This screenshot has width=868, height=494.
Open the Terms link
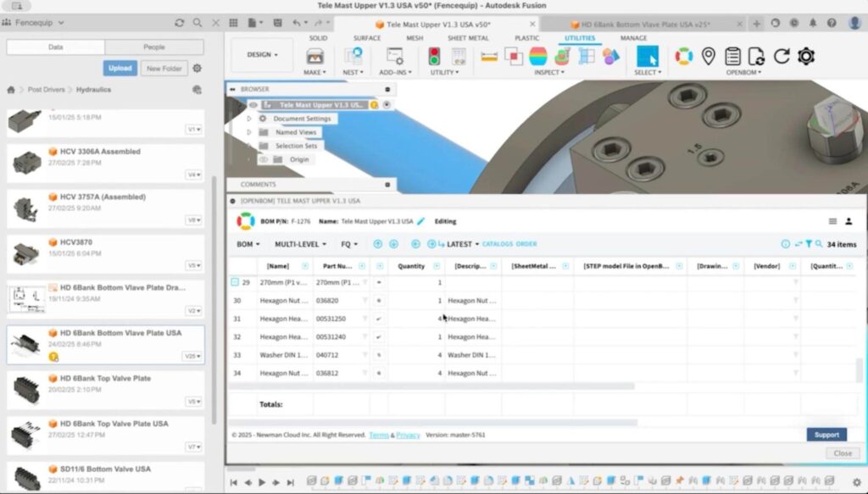(379, 435)
